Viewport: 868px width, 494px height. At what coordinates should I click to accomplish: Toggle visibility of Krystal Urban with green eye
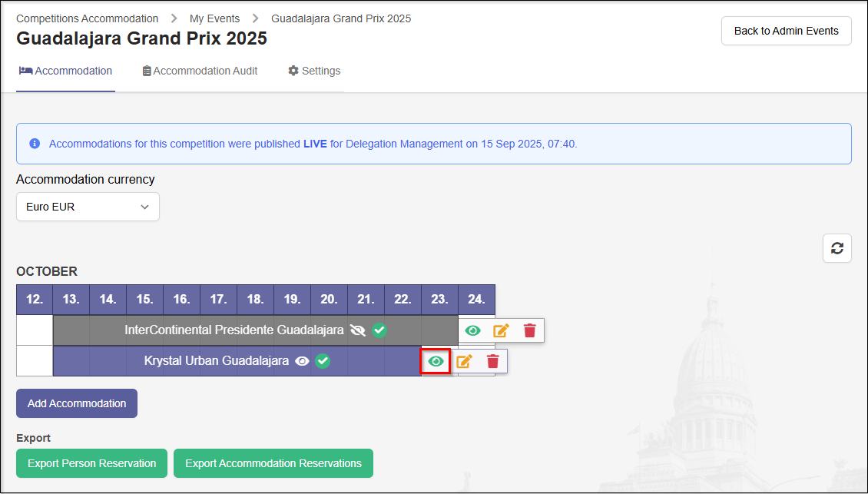pyautogui.click(x=436, y=361)
